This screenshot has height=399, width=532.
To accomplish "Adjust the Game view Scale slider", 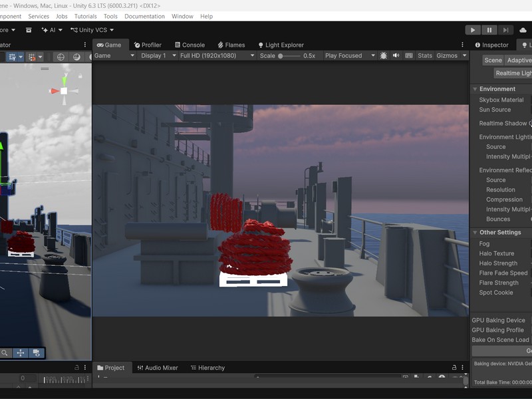I will (x=281, y=56).
